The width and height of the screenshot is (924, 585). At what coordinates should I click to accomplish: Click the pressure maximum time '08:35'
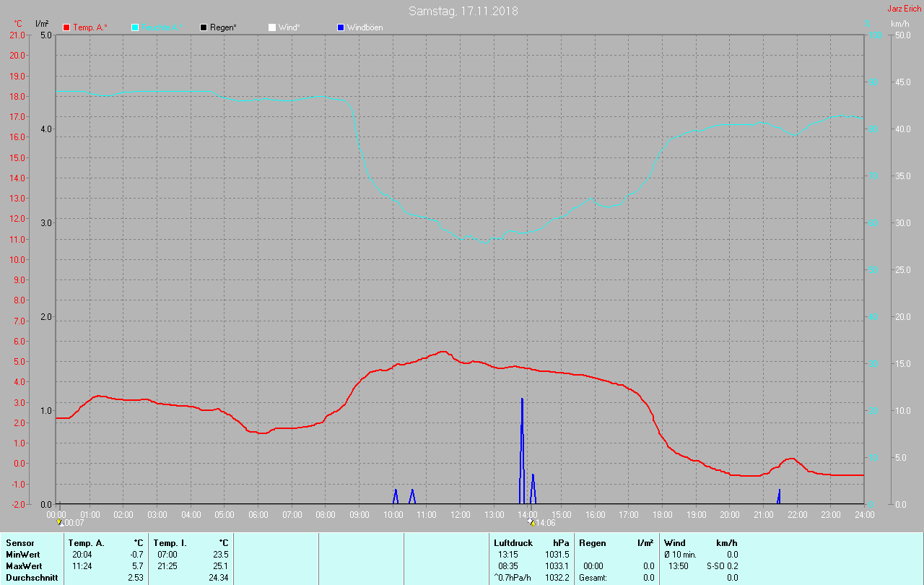(x=508, y=565)
